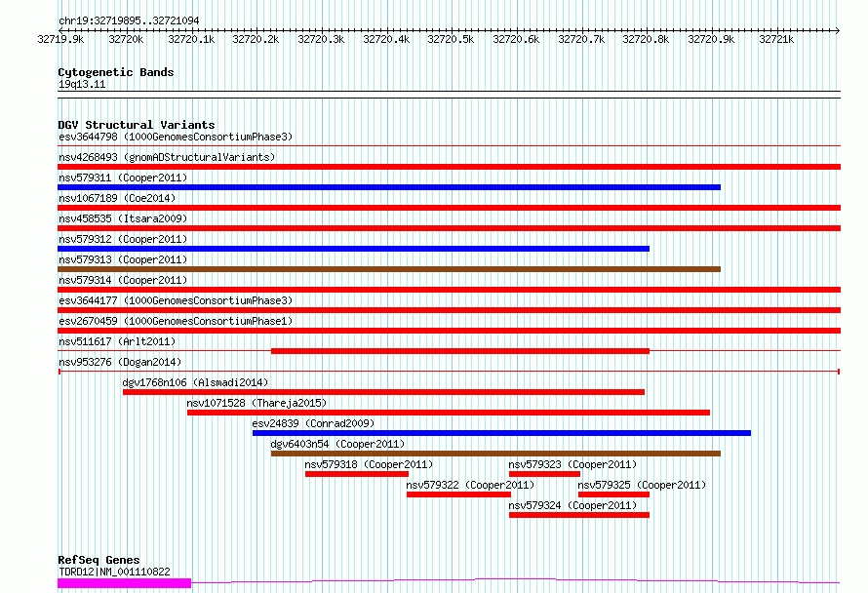Select the esv24839 blue variant bar

tap(501, 433)
